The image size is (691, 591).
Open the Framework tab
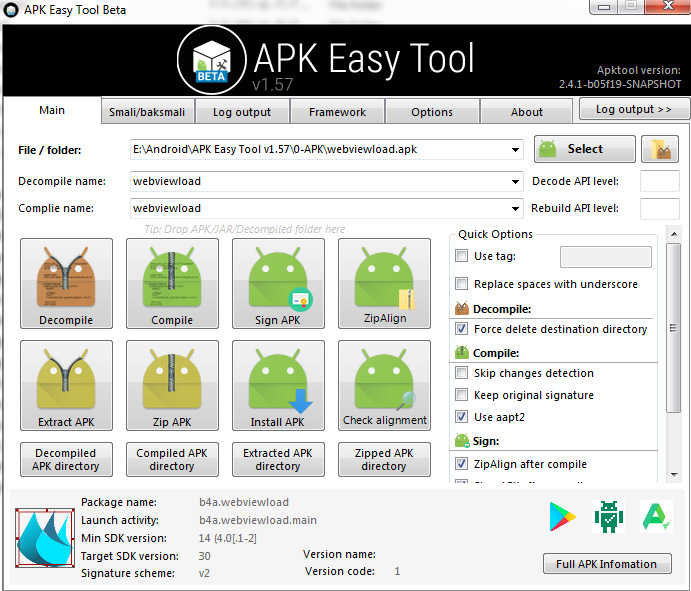point(338,112)
